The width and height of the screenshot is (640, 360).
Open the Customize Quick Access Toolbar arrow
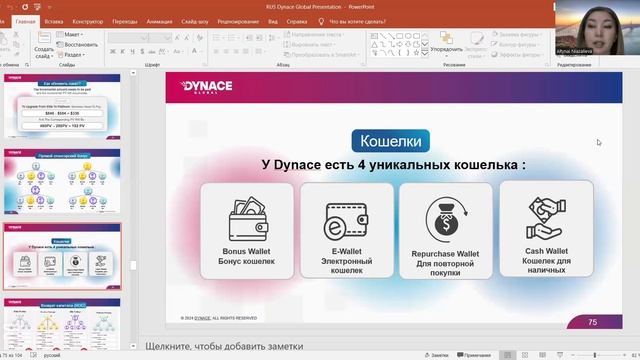(50, 7)
